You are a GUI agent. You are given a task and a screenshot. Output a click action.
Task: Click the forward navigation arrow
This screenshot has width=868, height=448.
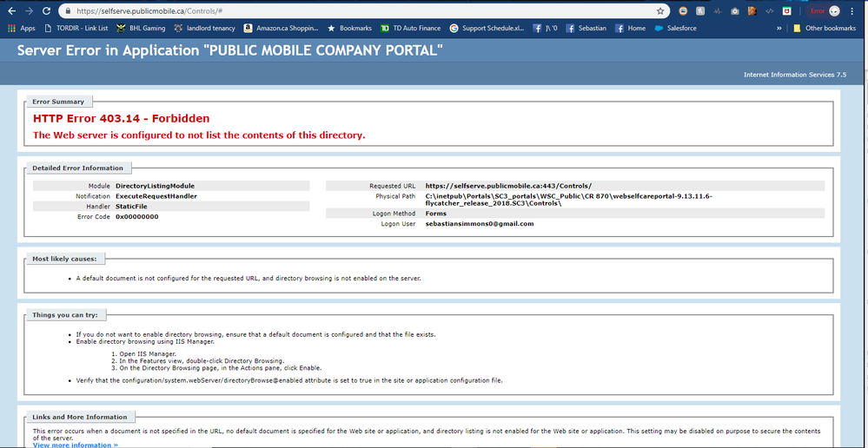tap(30, 11)
